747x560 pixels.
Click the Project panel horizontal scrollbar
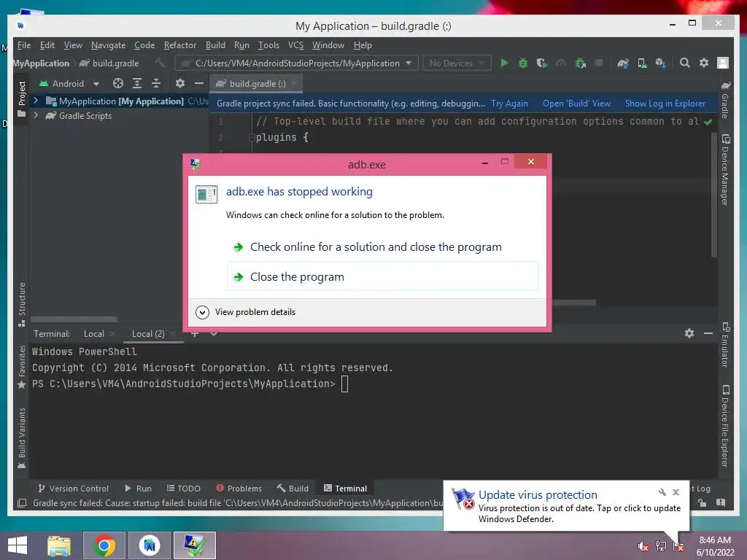74,319
